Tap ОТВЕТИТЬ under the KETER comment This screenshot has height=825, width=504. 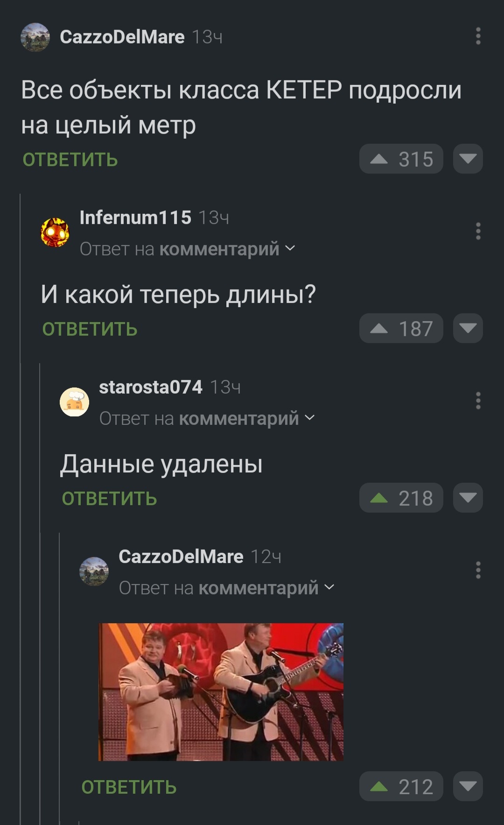point(70,160)
